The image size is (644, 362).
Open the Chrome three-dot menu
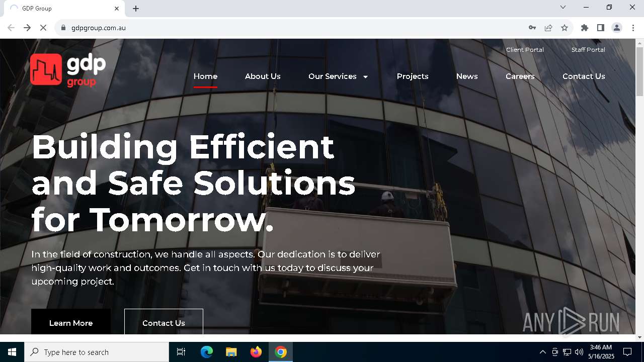[633, 28]
